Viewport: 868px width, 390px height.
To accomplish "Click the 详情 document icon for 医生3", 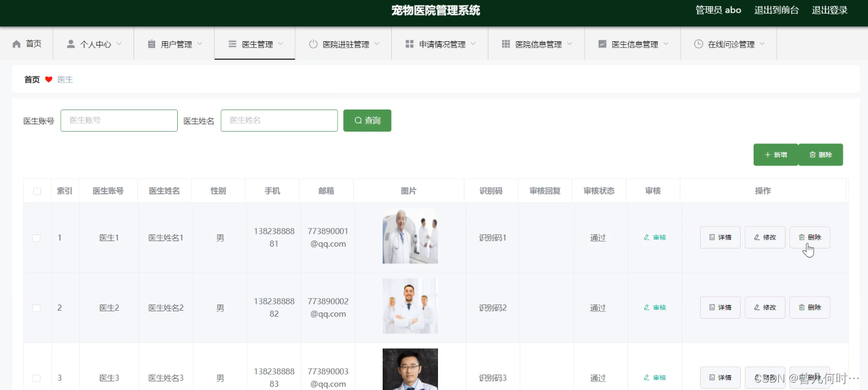I will [x=712, y=378].
